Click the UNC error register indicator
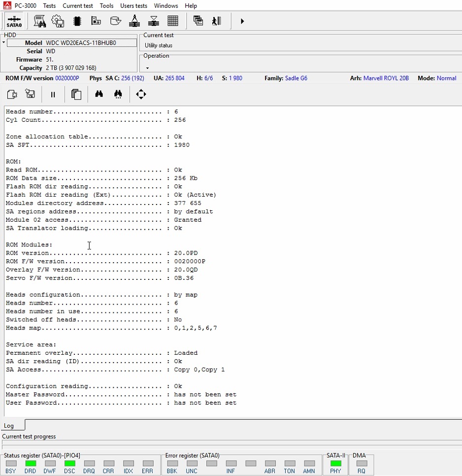Viewport: 462px width, 476px height. pyautogui.click(x=192, y=463)
